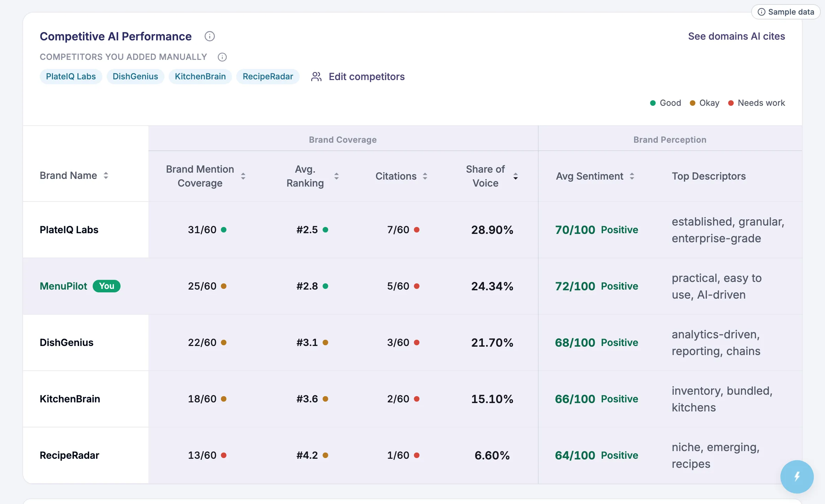Click the 72/100 sentiment score
Viewport: 825px width, 504px height.
575,286
